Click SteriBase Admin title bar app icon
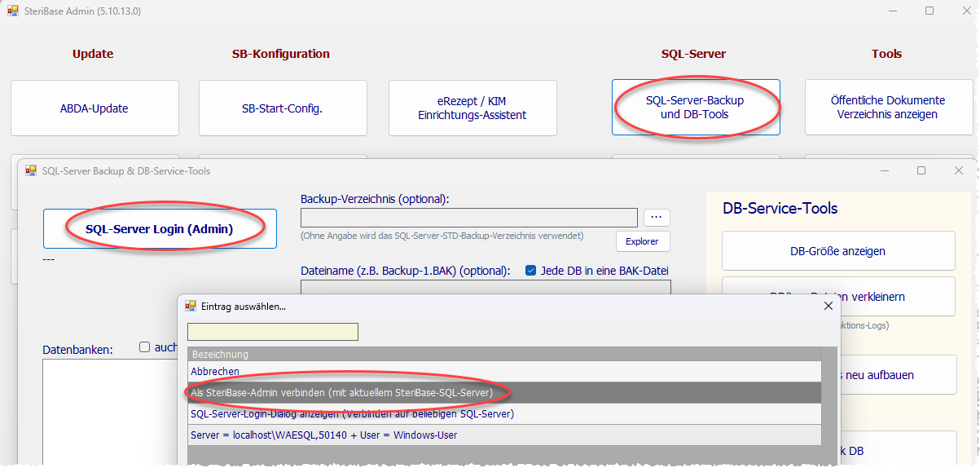Screen dimensions: 980x468 click(13, 11)
